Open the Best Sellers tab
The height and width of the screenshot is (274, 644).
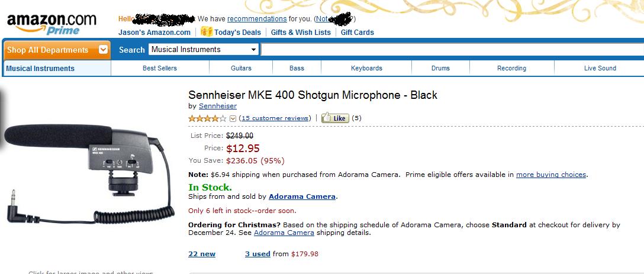click(x=160, y=68)
